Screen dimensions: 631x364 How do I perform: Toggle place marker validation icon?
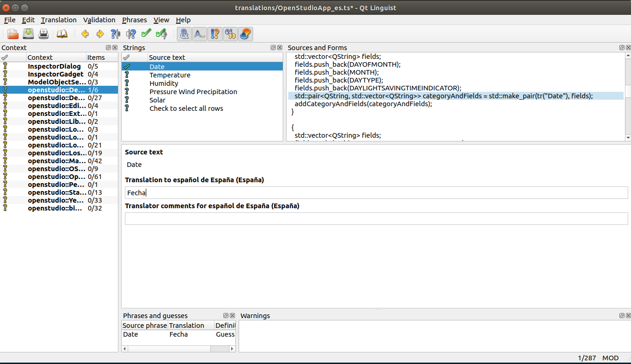(246, 34)
